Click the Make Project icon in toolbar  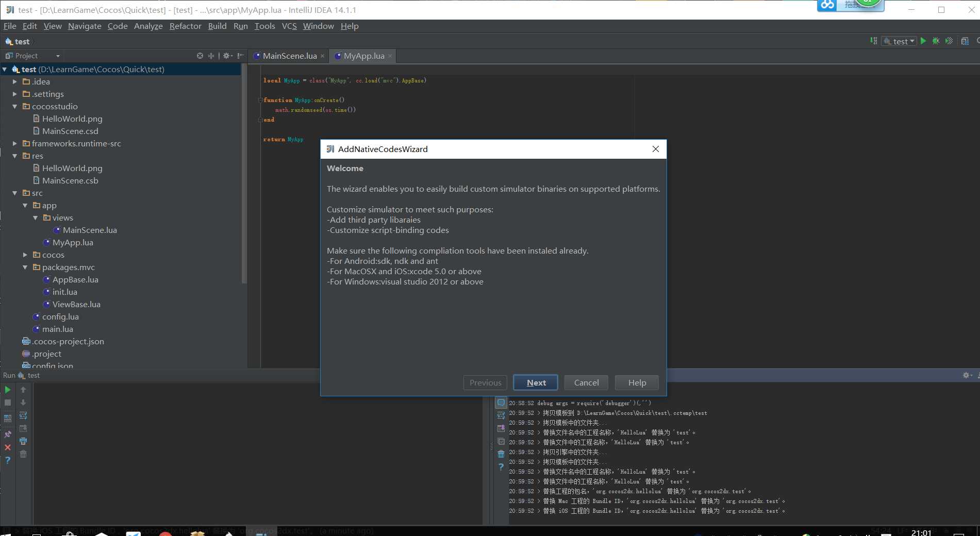coord(873,41)
